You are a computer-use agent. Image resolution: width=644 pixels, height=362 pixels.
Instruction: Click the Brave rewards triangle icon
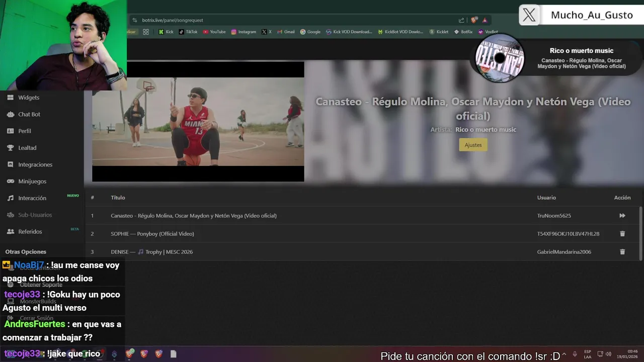pyautogui.click(x=485, y=20)
